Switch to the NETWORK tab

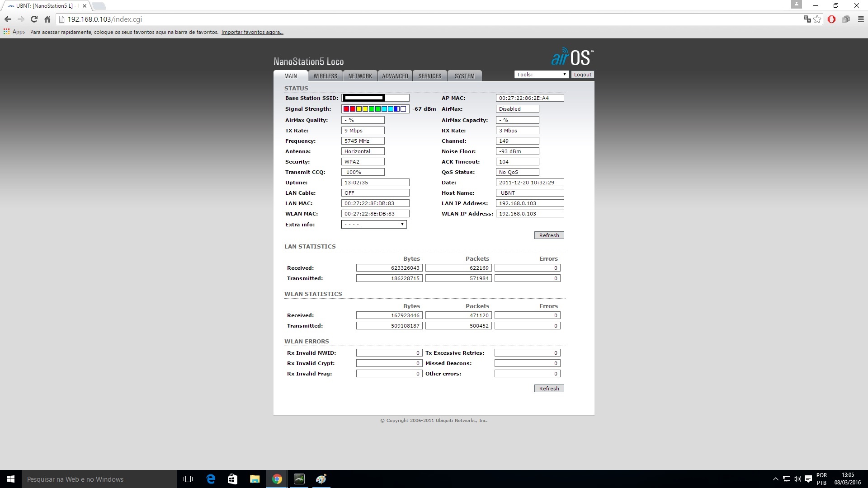pyautogui.click(x=360, y=76)
